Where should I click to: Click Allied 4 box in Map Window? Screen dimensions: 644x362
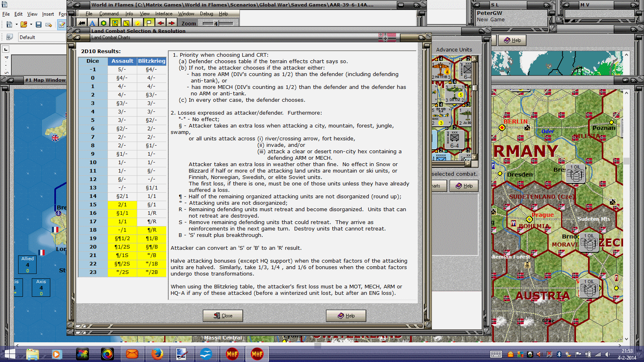[27, 265]
